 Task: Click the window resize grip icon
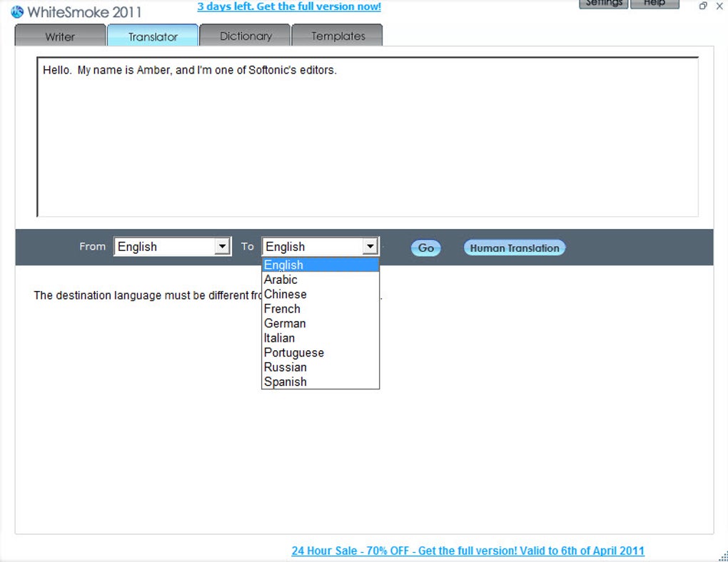[723, 556]
